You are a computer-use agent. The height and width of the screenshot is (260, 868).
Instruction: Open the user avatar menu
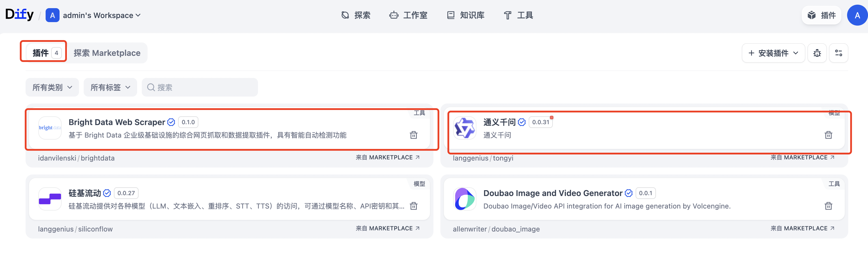pyautogui.click(x=858, y=15)
